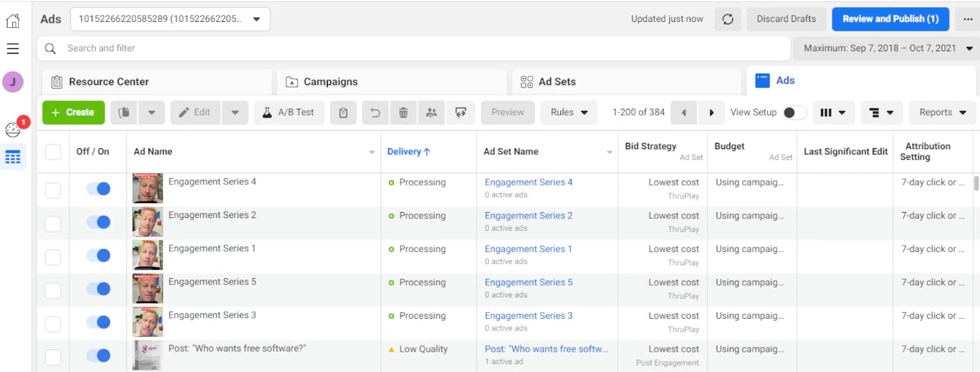980x372 pixels.
Task: Open the Rules dropdown
Action: [x=569, y=112]
